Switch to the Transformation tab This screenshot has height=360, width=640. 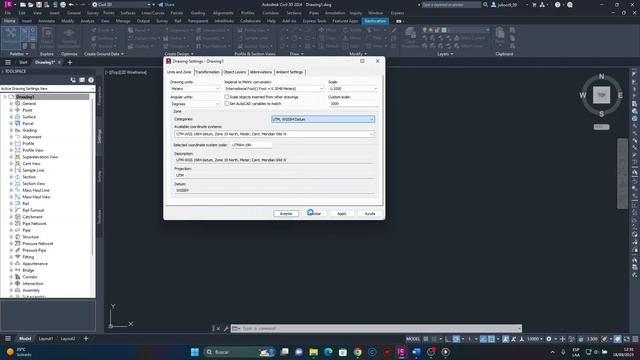pos(207,72)
